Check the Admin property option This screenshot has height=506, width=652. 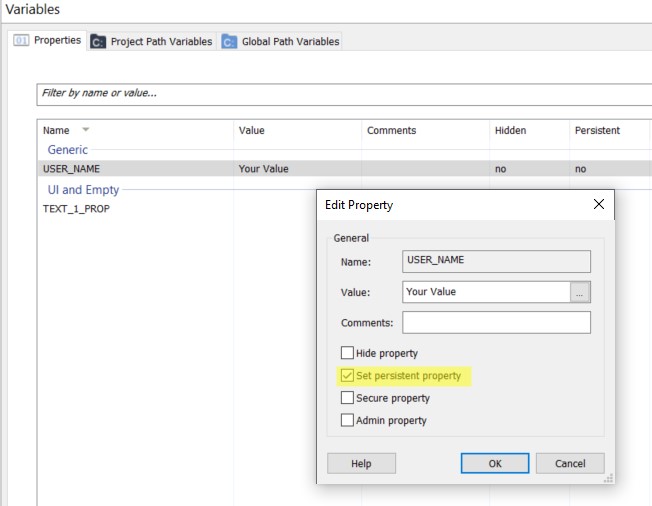pos(347,420)
